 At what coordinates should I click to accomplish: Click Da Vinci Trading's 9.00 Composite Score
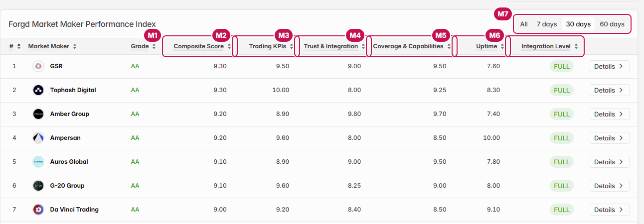(x=220, y=210)
